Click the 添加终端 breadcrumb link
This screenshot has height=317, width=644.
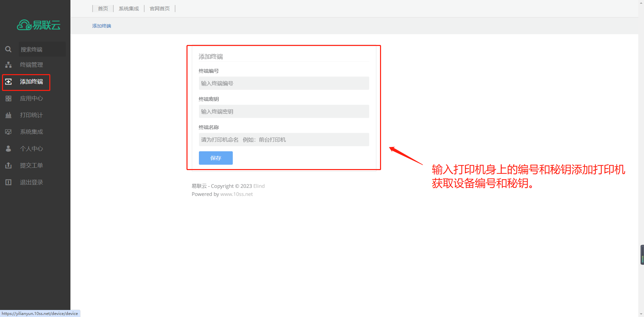click(102, 26)
